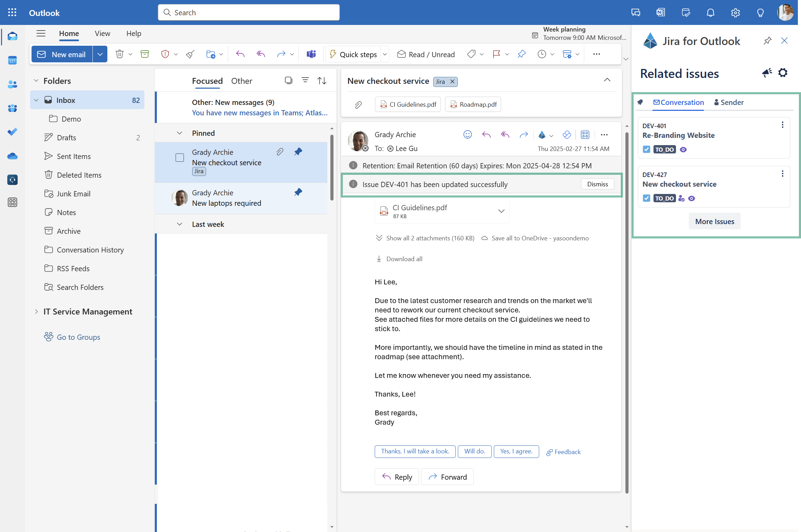Dismiss the DEV-401 updated notification
This screenshot has width=801, height=532.
(597, 184)
